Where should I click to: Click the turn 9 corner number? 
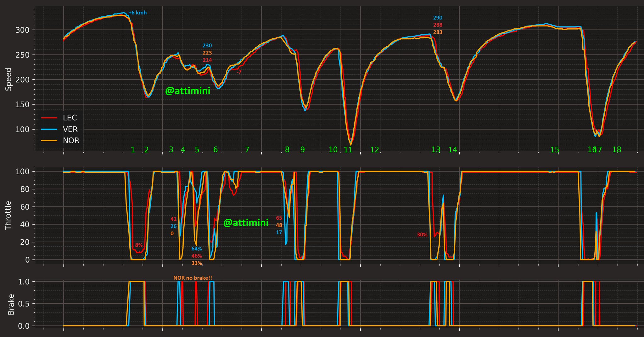coord(302,150)
